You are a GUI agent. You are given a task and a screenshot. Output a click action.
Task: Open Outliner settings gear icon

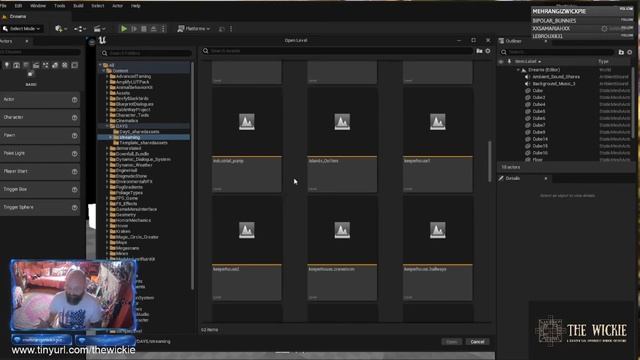click(x=629, y=52)
